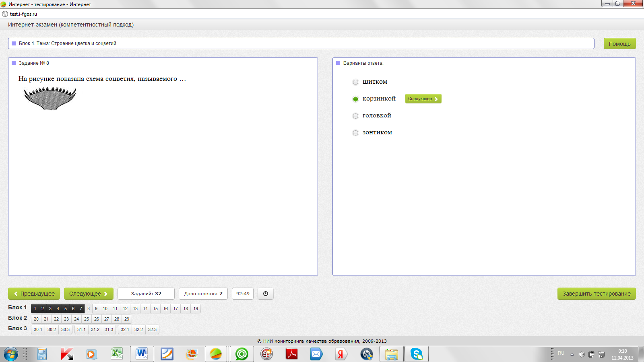644x362 pixels.
Task: Click the Дано ответов: 7 counter
Action: pyautogui.click(x=203, y=294)
